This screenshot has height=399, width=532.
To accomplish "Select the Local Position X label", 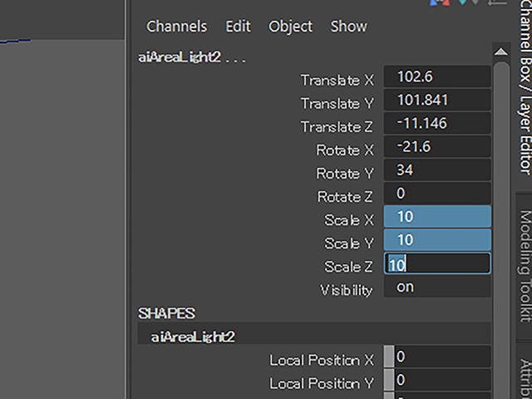I will click(322, 360).
